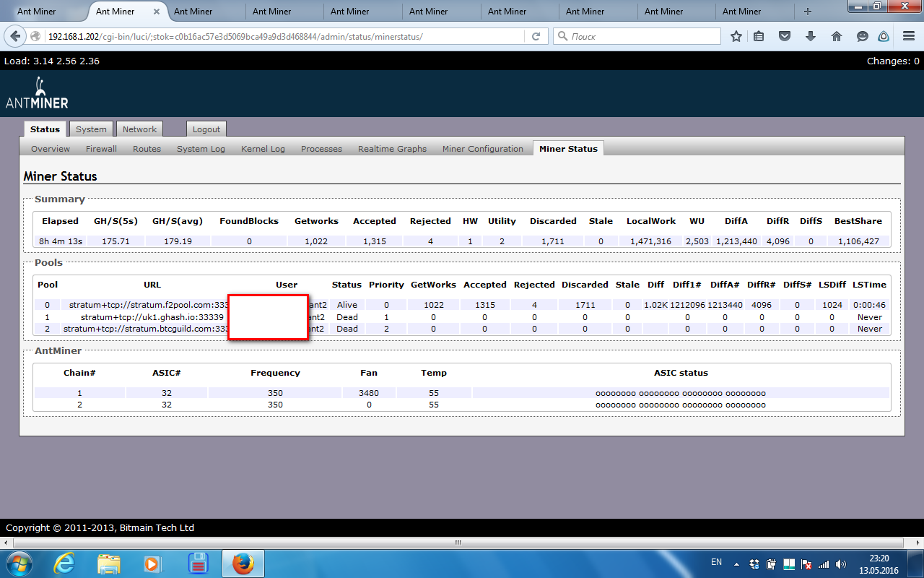This screenshot has width=924, height=578.
Task: Click the LocalWork value 1,471,316
Action: click(x=650, y=241)
